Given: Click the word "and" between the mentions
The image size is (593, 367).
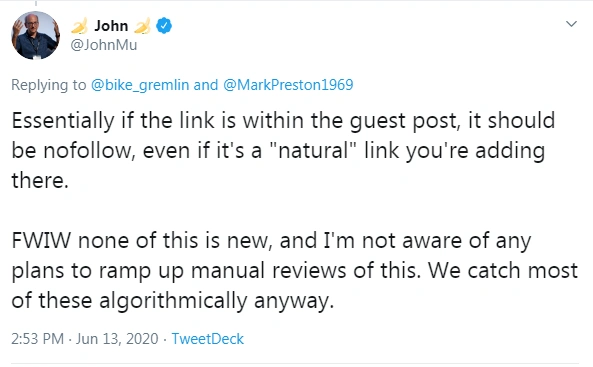Looking at the screenshot, I should click(206, 85).
